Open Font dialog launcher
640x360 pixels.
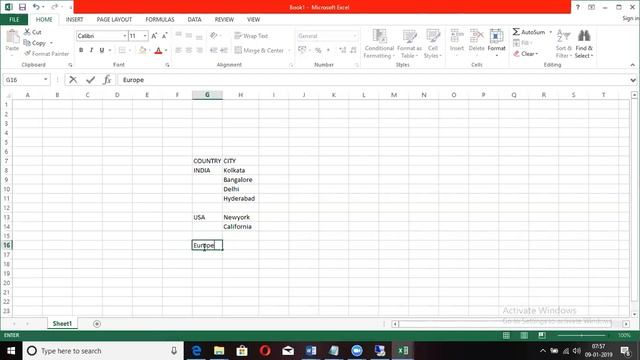click(167, 65)
